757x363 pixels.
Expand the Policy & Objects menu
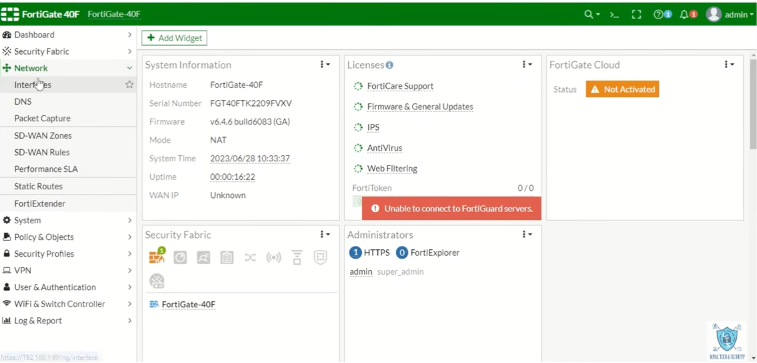(x=68, y=237)
